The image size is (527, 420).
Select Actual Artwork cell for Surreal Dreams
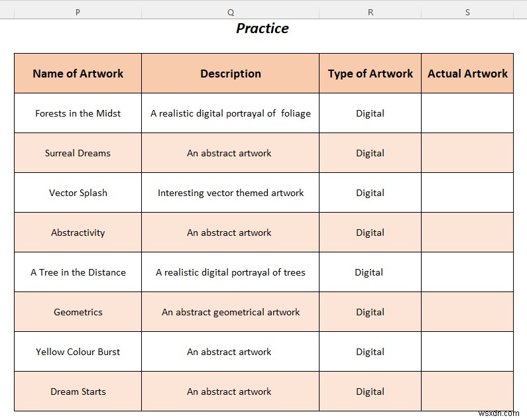click(x=467, y=153)
